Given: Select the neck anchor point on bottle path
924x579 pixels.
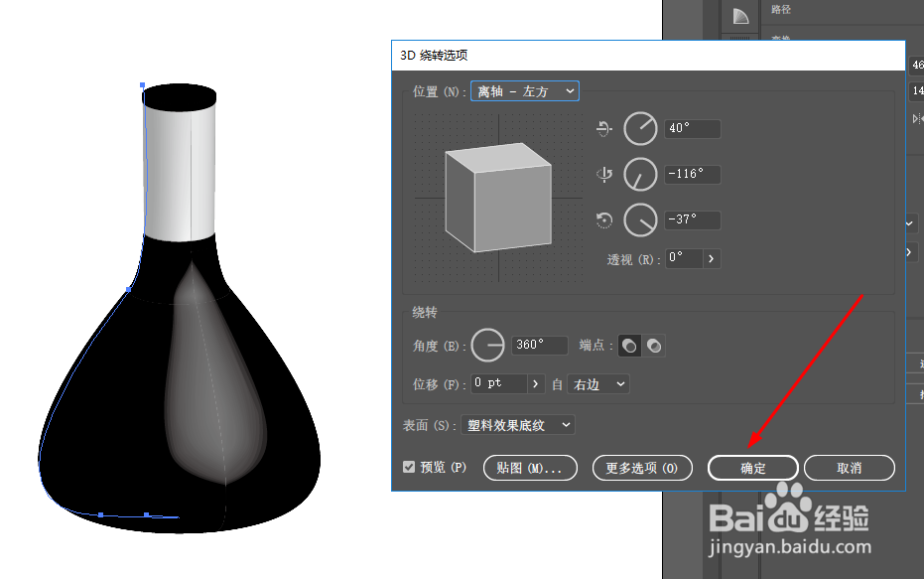Looking at the screenshot, I should (x=128, y=290).
